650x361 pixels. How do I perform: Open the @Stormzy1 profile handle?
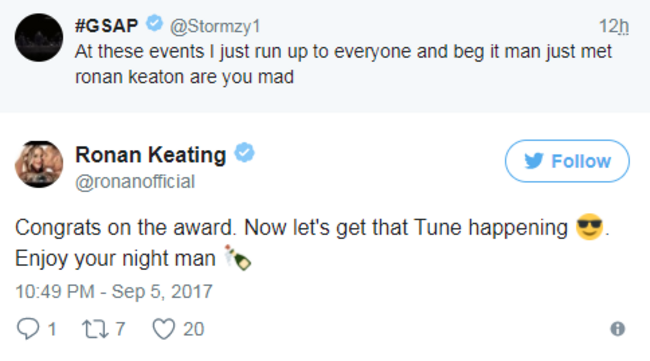215,27
